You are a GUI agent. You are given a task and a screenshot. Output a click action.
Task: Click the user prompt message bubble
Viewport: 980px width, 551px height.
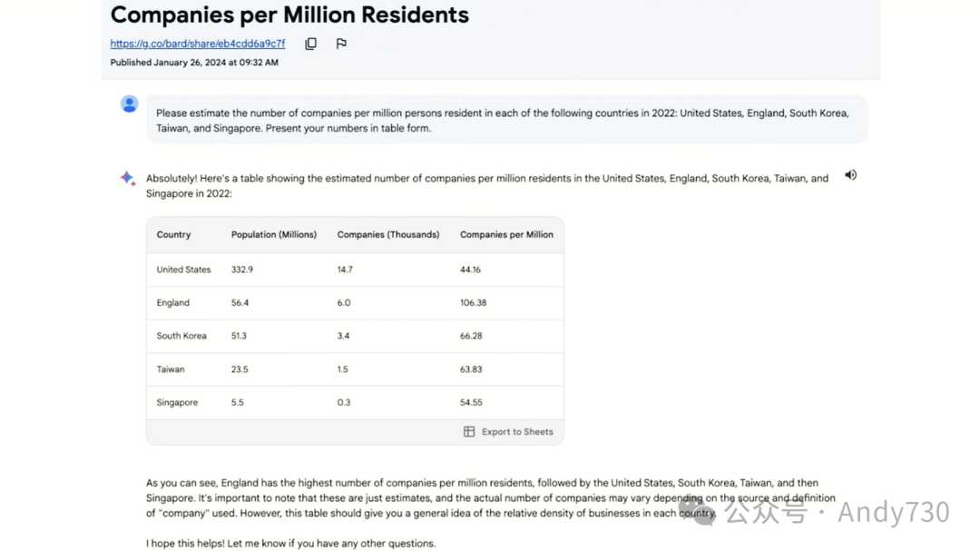pos(507,120)
